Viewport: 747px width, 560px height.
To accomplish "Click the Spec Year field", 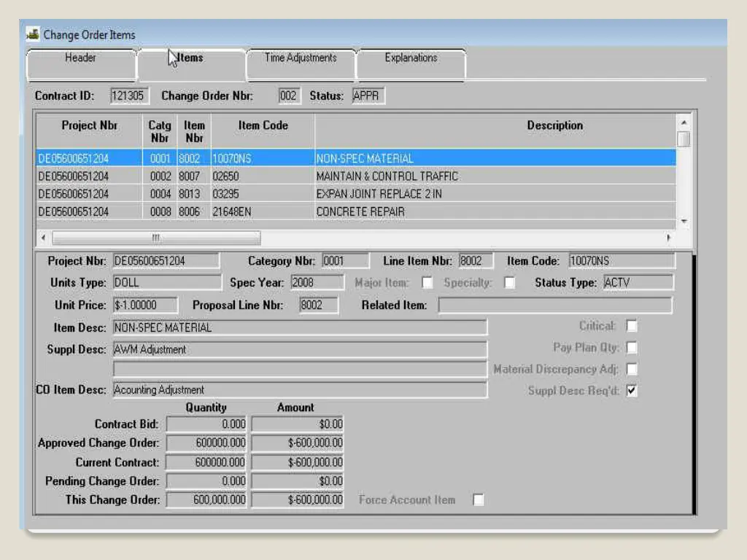I will 317,282.
